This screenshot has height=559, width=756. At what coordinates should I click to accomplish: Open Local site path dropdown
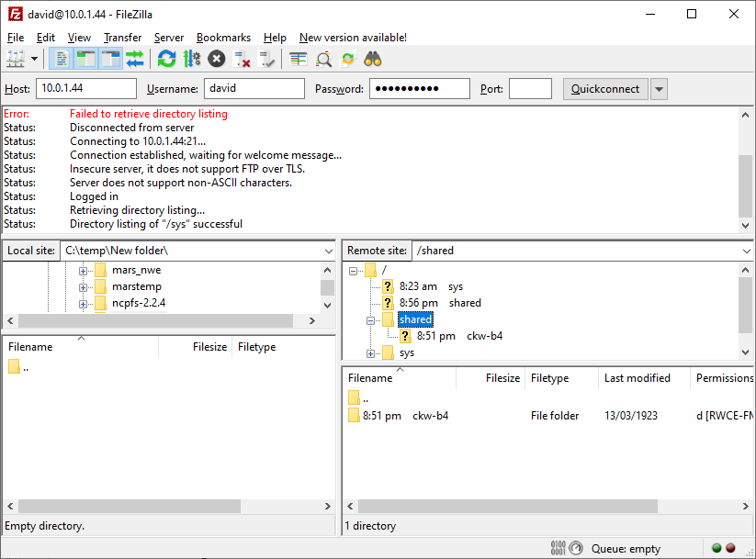click(328, 252)
